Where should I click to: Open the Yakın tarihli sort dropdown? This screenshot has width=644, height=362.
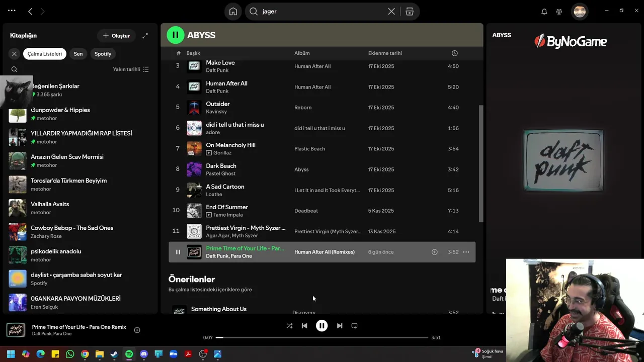click(131, 69)
